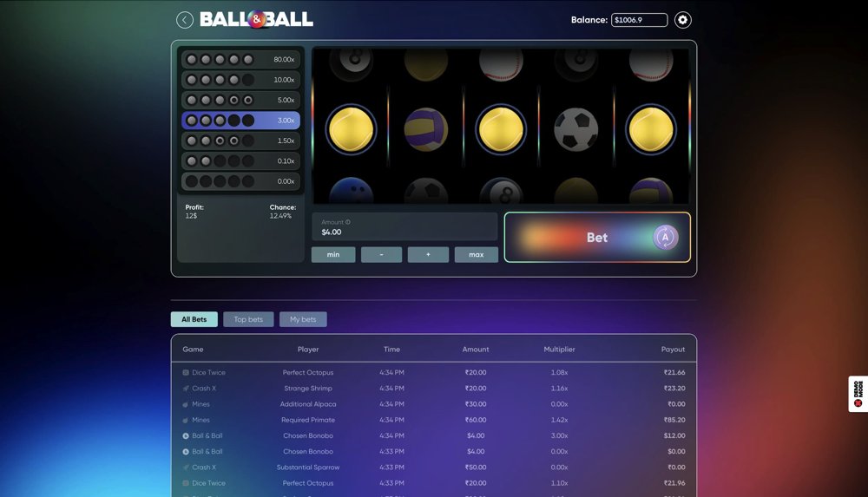Click the Demo Mode side badge
The height and width of the screenshot is (497, 868).
pos(858,395)
